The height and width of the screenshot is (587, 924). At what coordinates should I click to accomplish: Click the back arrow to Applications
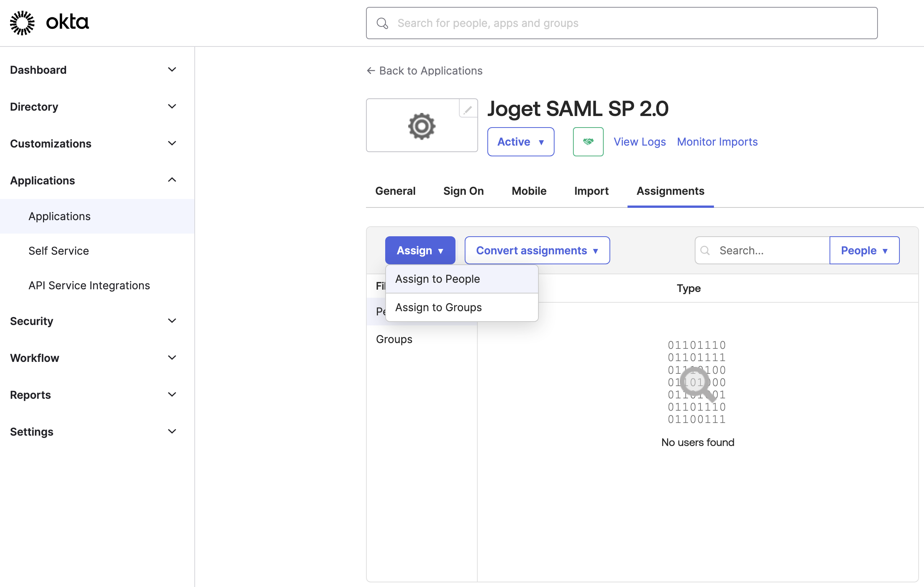(x=371, y=71)
